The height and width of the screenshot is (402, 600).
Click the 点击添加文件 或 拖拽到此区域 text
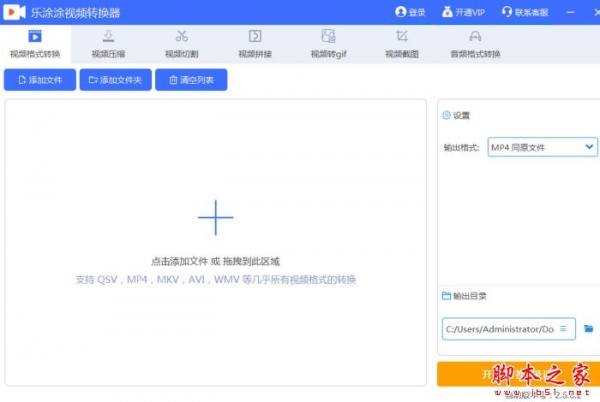[215, 262]
